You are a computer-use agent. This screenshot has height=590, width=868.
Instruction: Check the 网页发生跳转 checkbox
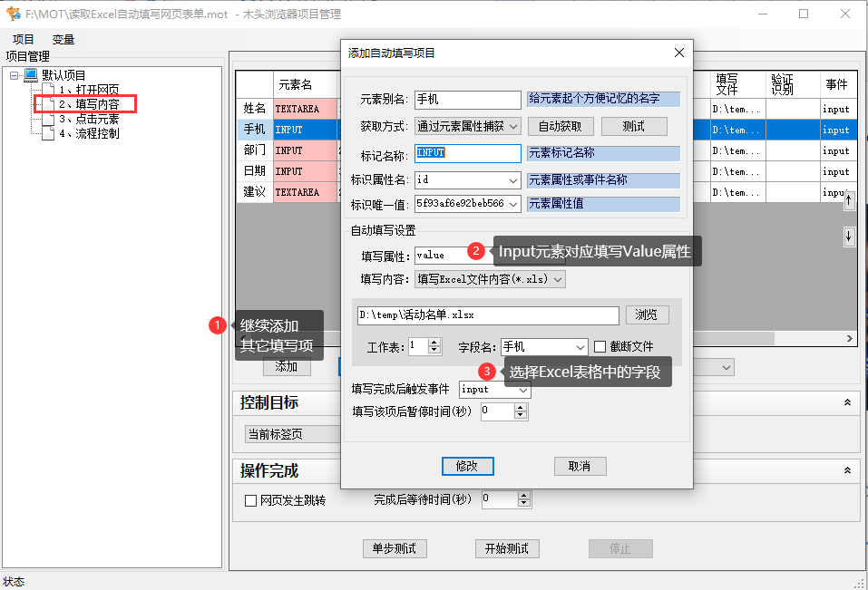pyautogui.click(x=250, y=498)
